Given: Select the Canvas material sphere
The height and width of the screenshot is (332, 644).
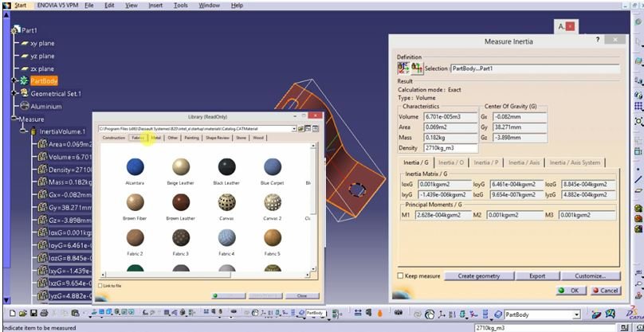Looking at the screenshot, I should click(x=226, y=202).
